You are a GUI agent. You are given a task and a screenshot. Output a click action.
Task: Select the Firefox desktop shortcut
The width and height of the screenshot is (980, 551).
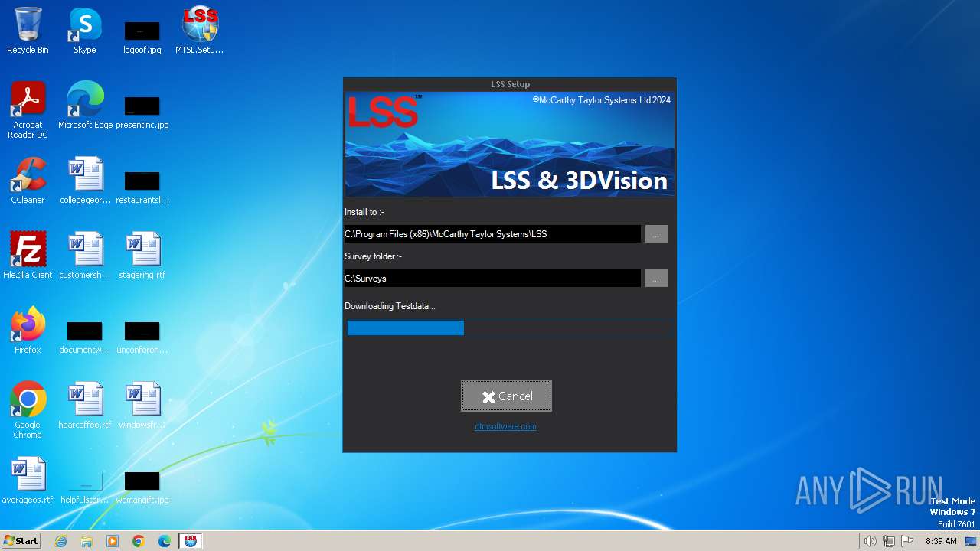28,331
